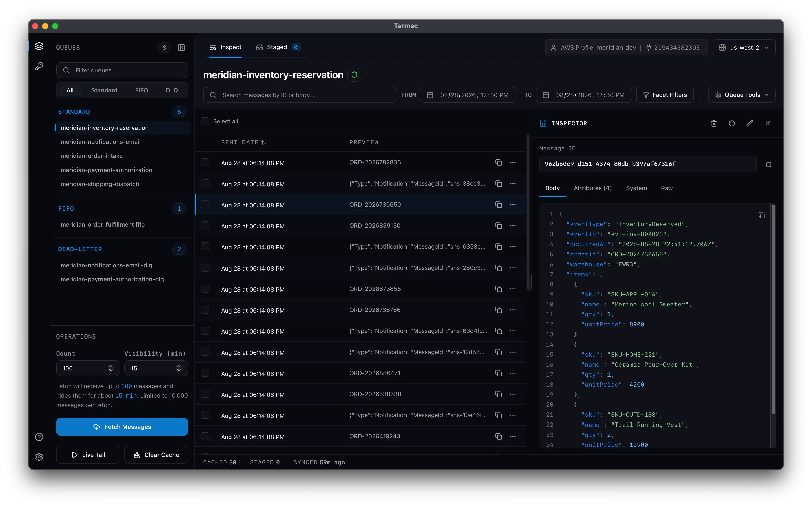This screenshot has width=812, height=507.
Task: Open the settings gear in left sidebar
Action: (x=39, y=457)
